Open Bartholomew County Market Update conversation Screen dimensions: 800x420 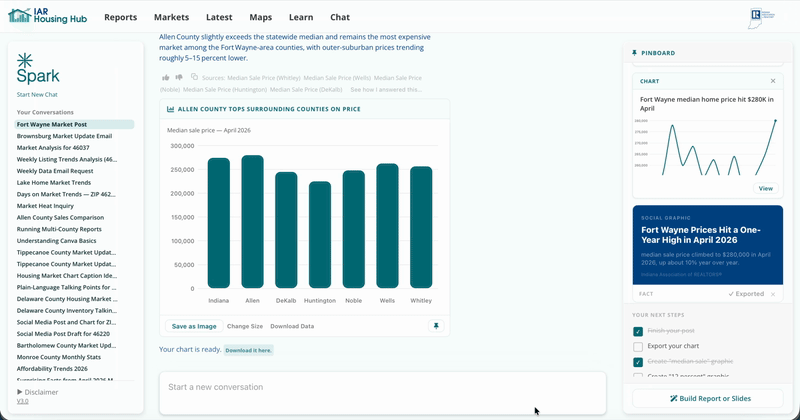point(66,345)
